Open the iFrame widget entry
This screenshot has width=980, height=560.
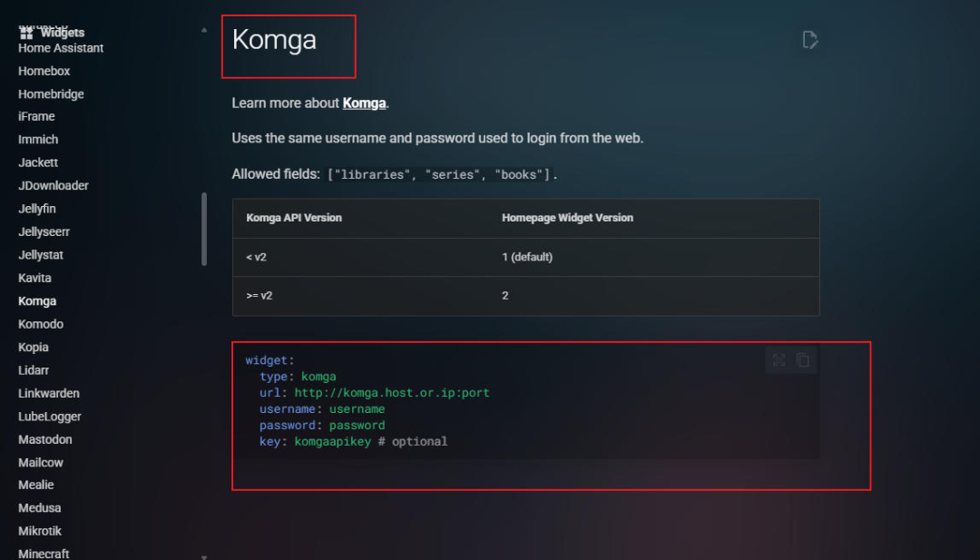click(36, 117)
